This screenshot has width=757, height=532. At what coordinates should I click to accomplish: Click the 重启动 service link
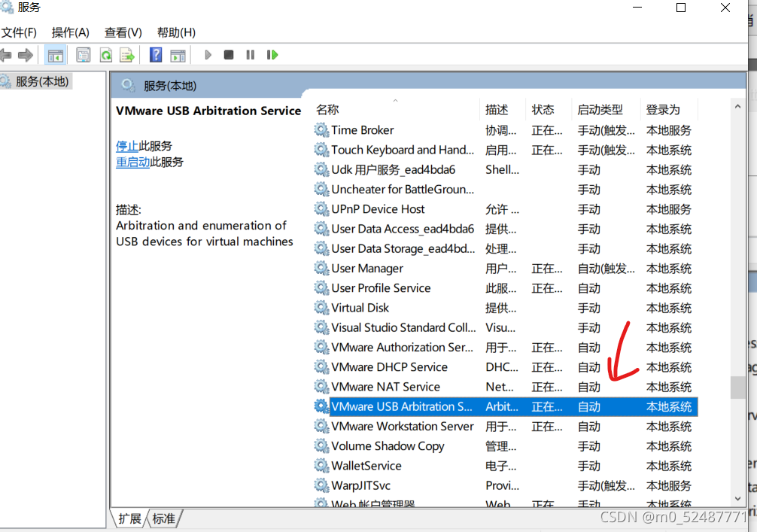click(132, 162)
